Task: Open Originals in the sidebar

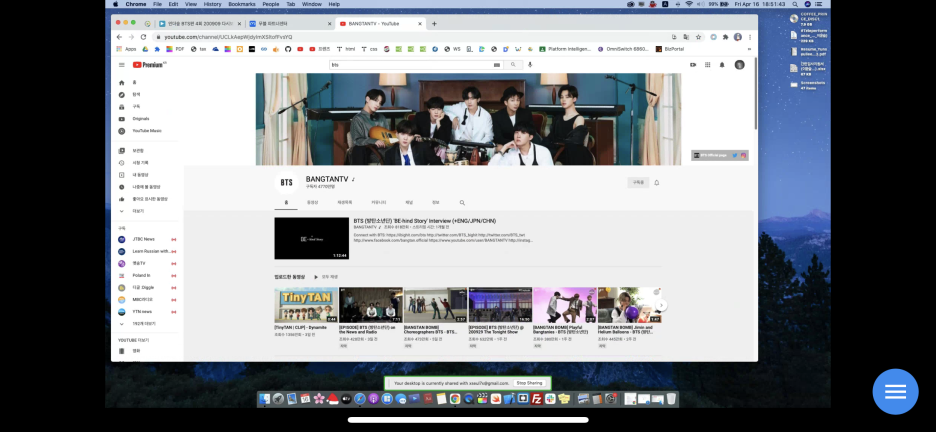Action: tap(143, 119)
